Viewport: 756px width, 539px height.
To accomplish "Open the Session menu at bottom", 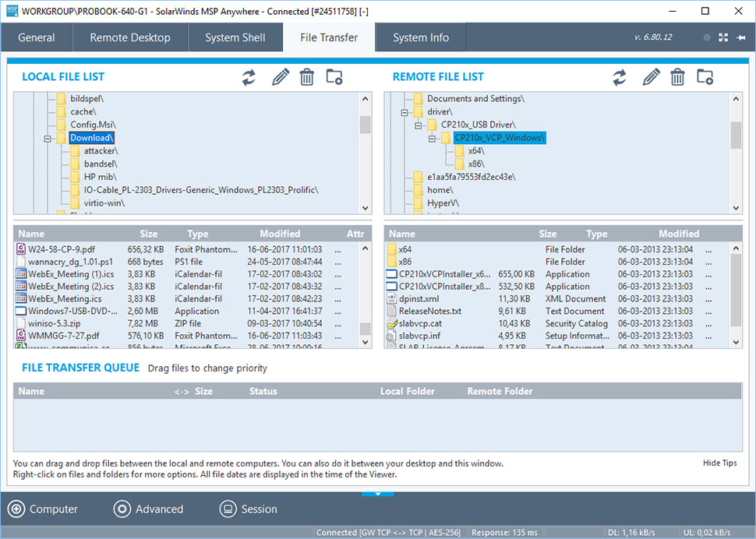I will pos(249,509).
